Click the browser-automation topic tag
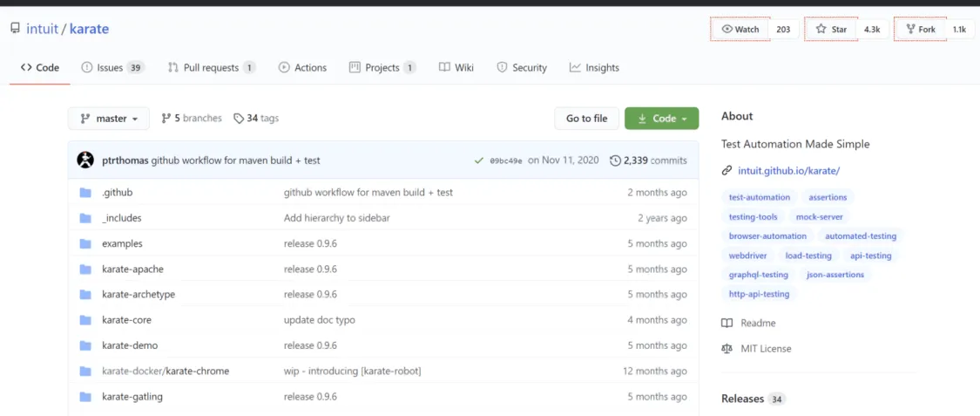 click(767, 235)
